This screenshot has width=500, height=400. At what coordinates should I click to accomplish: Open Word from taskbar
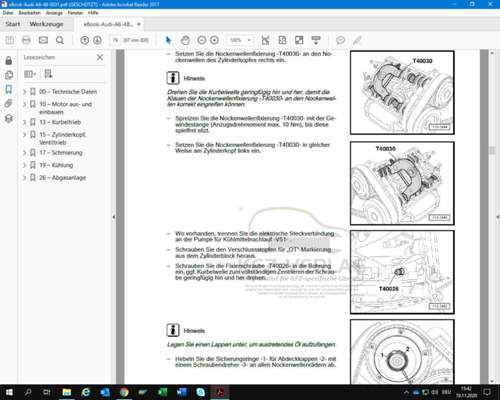coord(182,392)
